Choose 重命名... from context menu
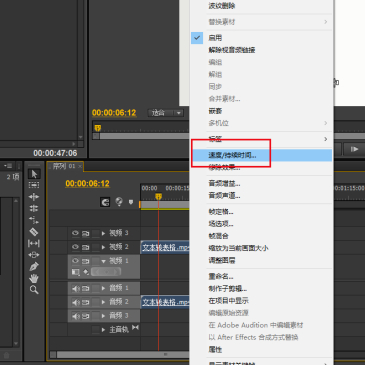This screenshot has height=365, width=365. (x=262, y=276)
